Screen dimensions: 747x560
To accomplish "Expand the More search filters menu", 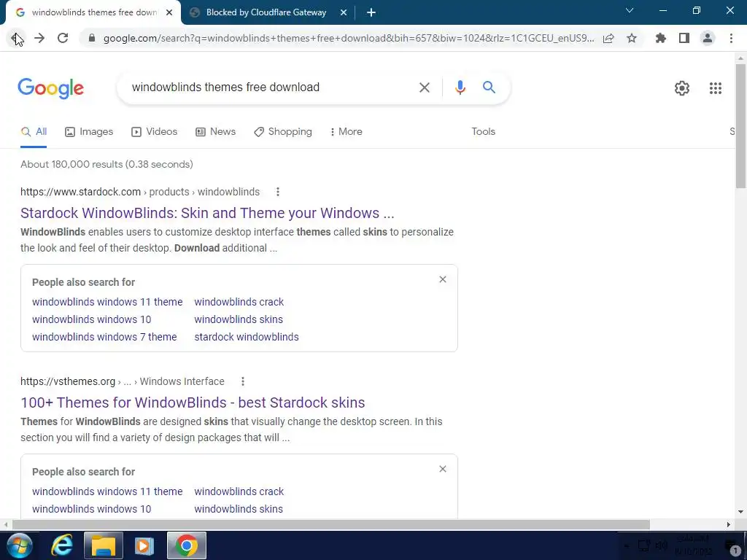I will coord(346,132).
